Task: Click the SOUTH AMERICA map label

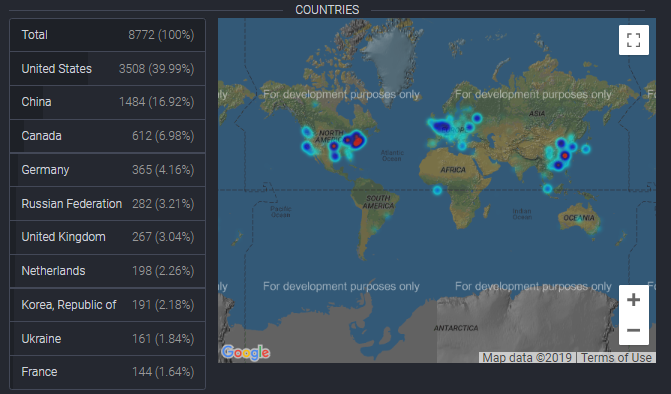Action: point(378,202)
